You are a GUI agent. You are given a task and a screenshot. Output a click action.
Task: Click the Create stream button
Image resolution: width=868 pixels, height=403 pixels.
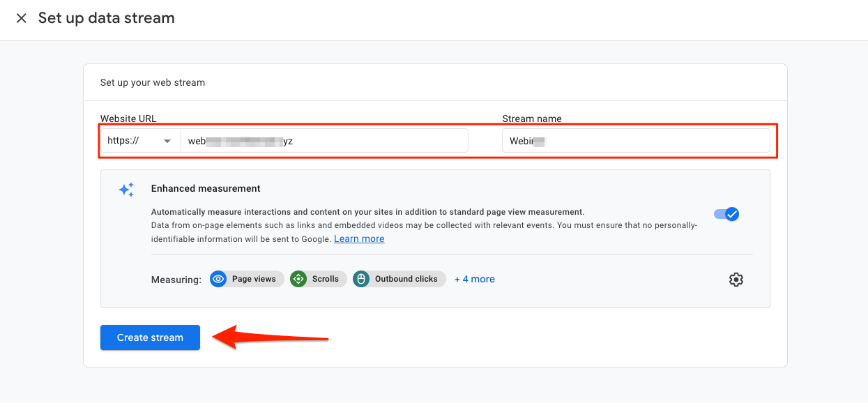click(150, 337)
